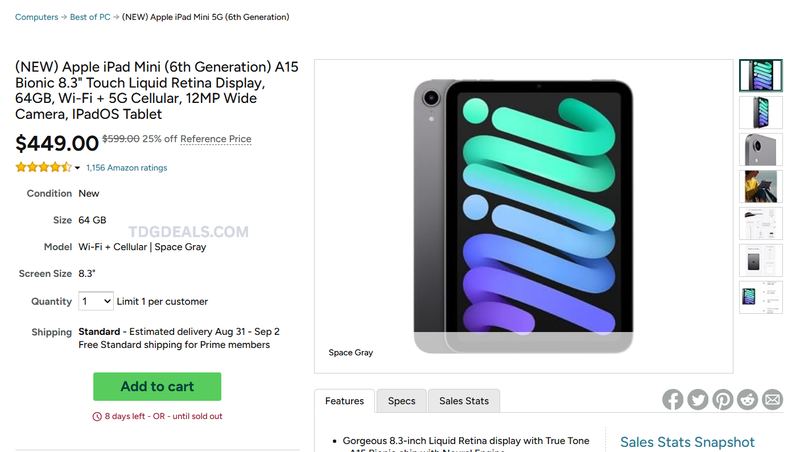Switch to the Specs tab
The height and width of the screenshot is (452, 800).
tap(402, 401)
